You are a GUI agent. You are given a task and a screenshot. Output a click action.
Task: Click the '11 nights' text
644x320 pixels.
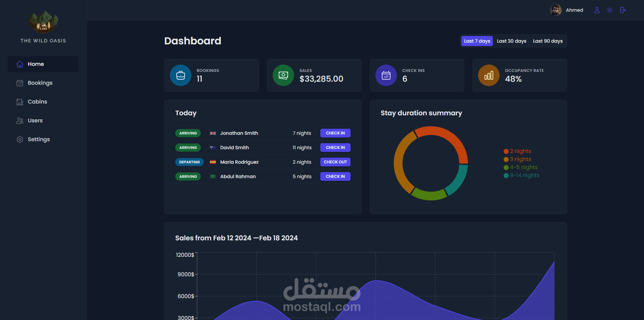pos(302,148)
